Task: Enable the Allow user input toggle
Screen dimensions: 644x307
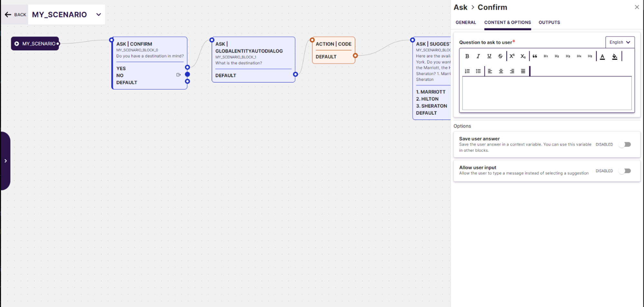Action: (x=625, y=171)
